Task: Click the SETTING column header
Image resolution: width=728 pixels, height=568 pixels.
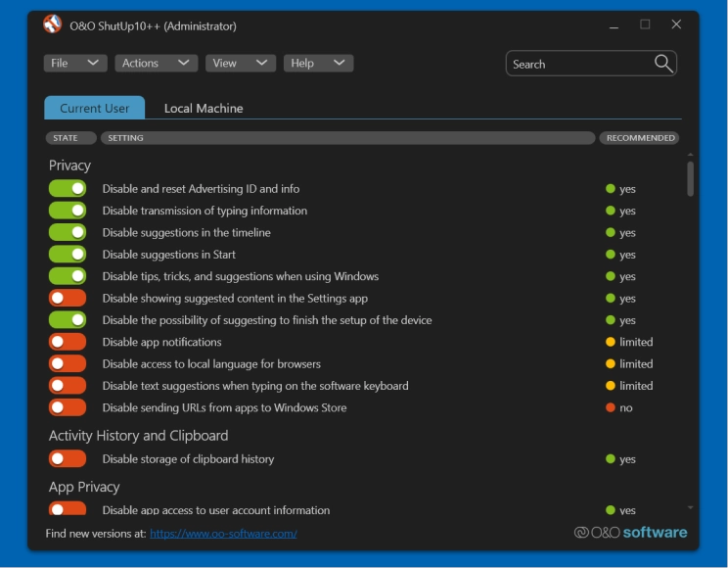Action: 347,138
